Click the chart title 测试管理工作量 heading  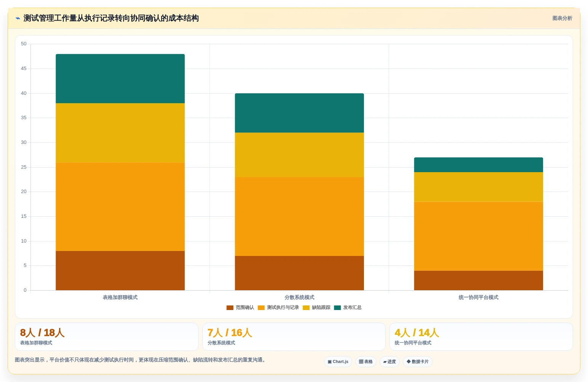(x=111, y=18)
